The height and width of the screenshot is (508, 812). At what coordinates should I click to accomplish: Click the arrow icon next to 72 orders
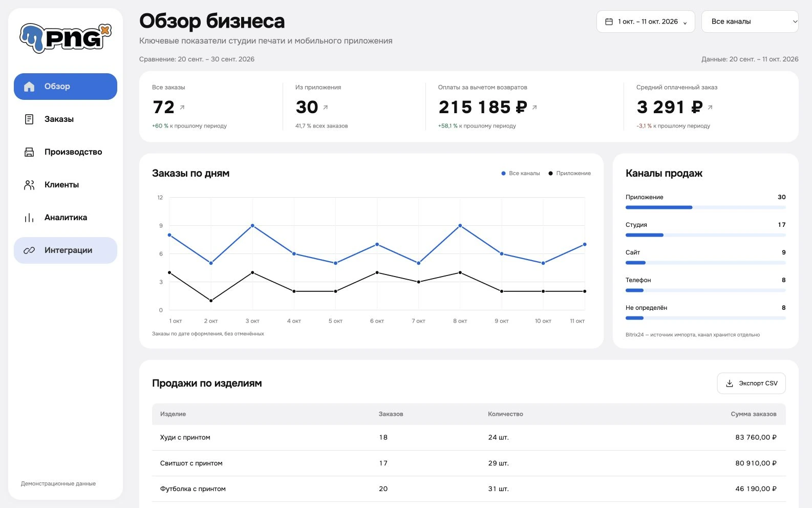[x=182, y=108]
